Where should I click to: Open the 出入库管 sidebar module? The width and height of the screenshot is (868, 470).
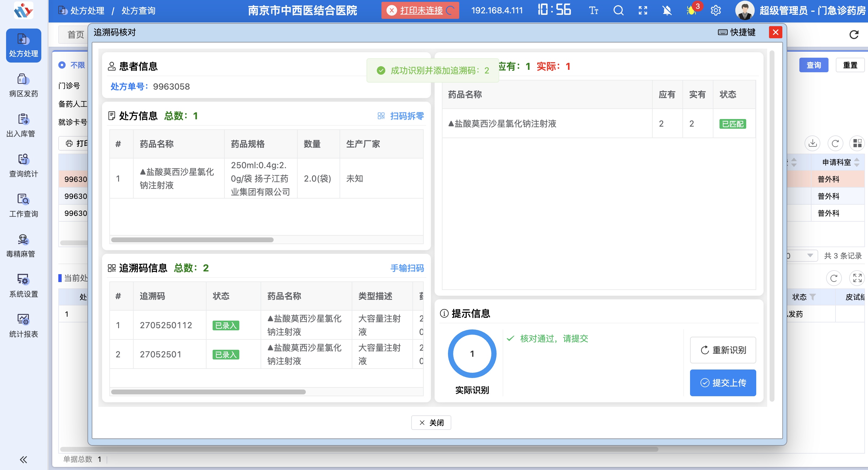(x=23, y=125)
